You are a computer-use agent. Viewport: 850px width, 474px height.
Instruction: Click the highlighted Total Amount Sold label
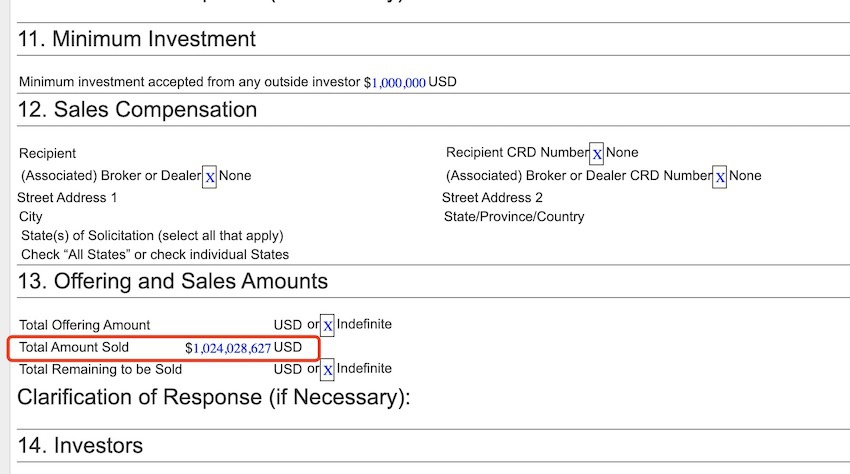pos(74,348)
